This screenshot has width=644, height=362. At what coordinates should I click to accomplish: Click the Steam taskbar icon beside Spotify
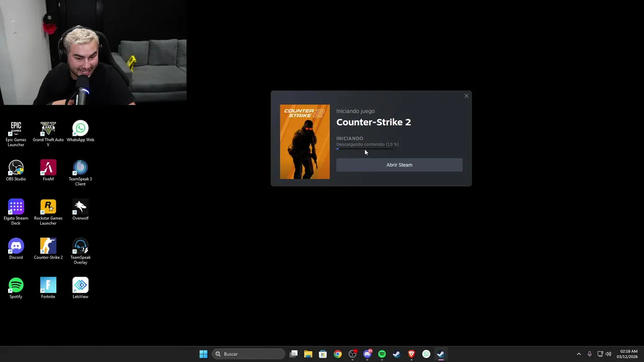pos(396,354)
